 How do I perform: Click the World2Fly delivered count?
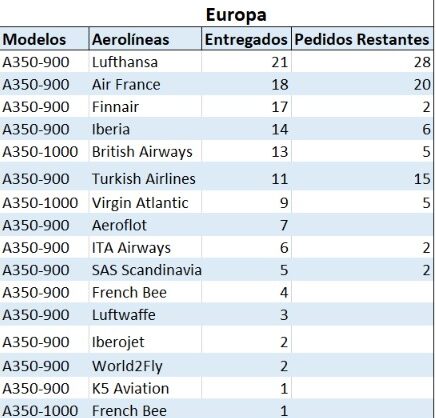click(x=246, y=366)
